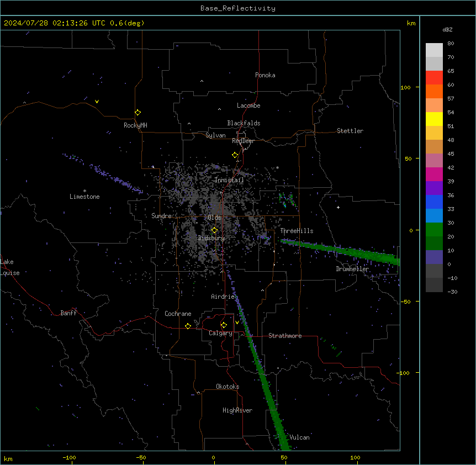The image size is (476, 465).
Task: Click the yellow diamond marker below Cochrane
Action: pos(188,326)
